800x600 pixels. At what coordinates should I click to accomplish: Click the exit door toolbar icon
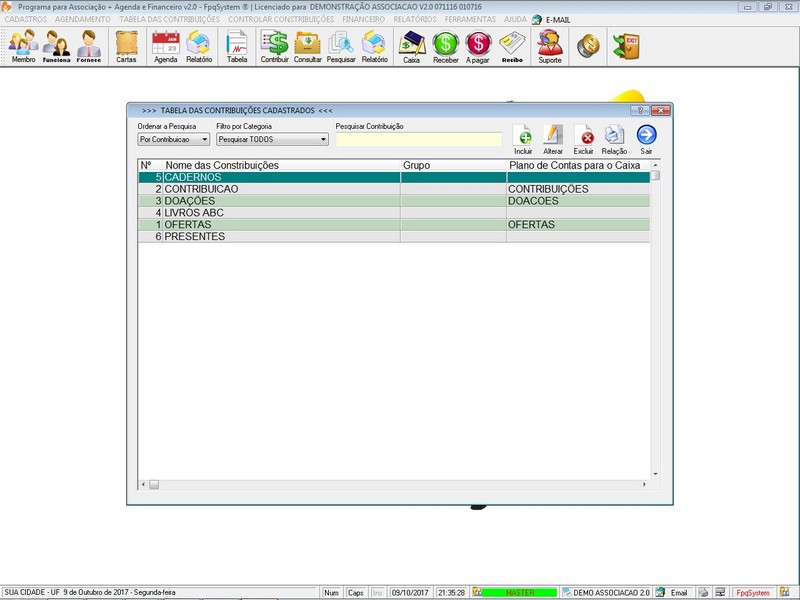pyautogui.click(x=626, y=46)
